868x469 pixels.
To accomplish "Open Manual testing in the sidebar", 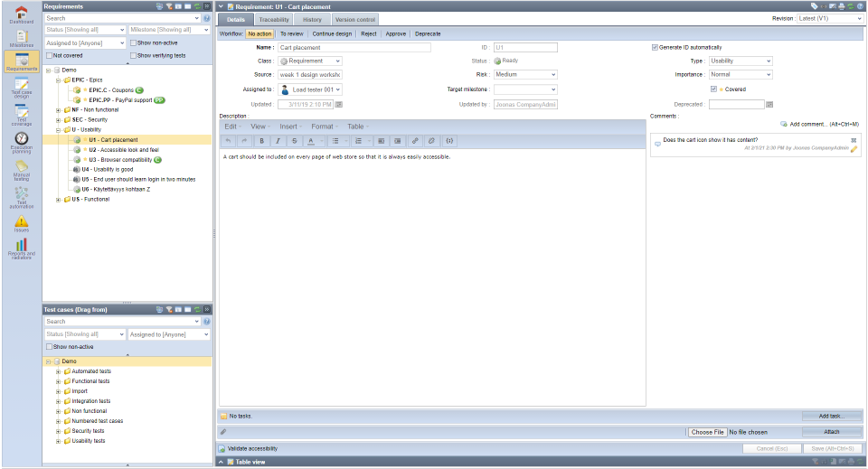I will (x=21, y=171).
